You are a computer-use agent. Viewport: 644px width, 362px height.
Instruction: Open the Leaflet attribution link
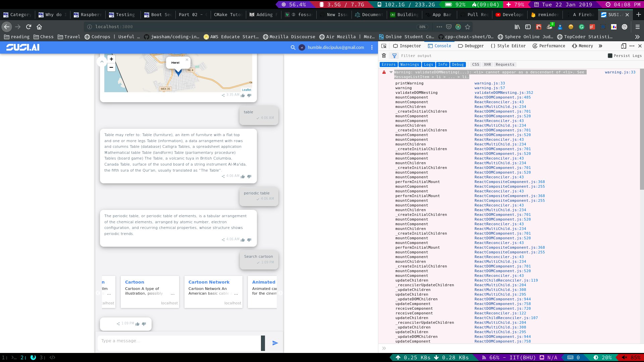coord(247,89)
